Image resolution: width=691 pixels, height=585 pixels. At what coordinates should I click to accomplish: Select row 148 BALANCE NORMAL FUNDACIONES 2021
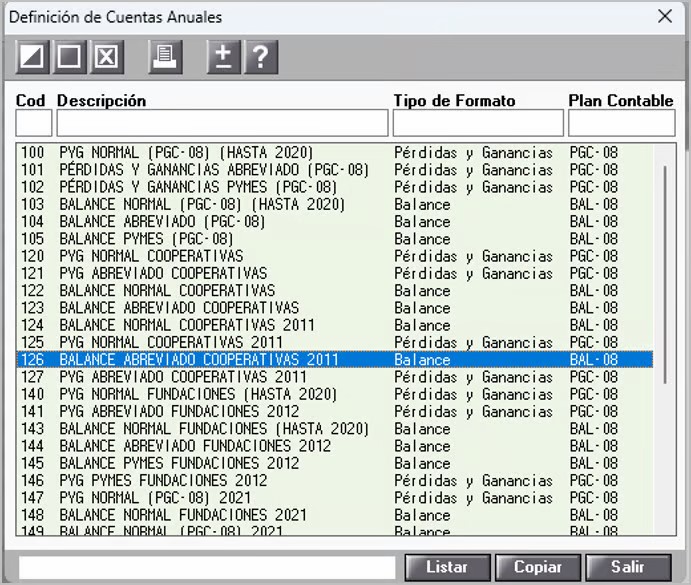point(335,514)
